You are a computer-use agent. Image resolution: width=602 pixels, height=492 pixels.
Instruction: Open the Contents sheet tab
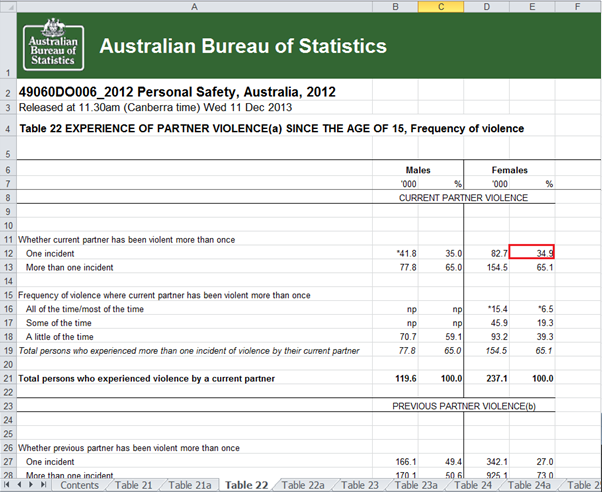click(x=79, y=485)
